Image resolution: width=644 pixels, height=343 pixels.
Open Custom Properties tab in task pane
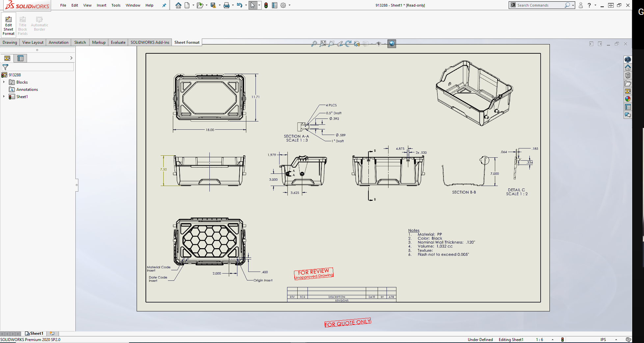click(628, 107)
